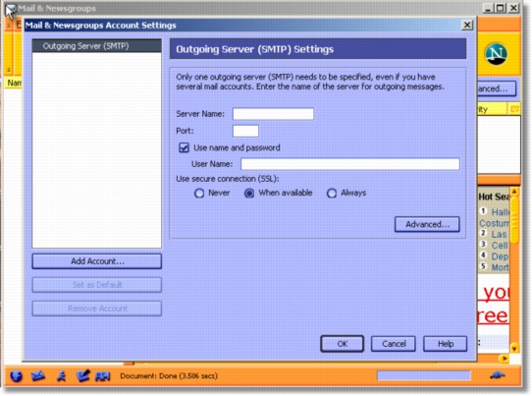Close the Account Settings dialog
Image resolution: width=532 pixels, height=396 pixels.
467,25
